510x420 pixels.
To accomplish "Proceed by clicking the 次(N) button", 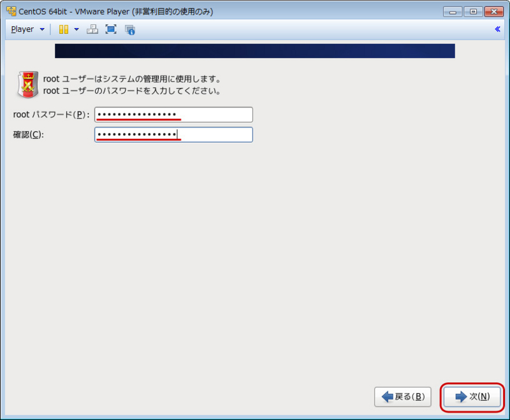I will pyautogui.click(x=472, y=396).
